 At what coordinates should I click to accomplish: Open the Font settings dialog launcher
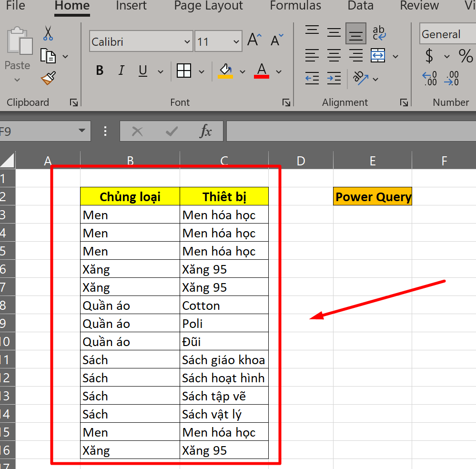286,102
